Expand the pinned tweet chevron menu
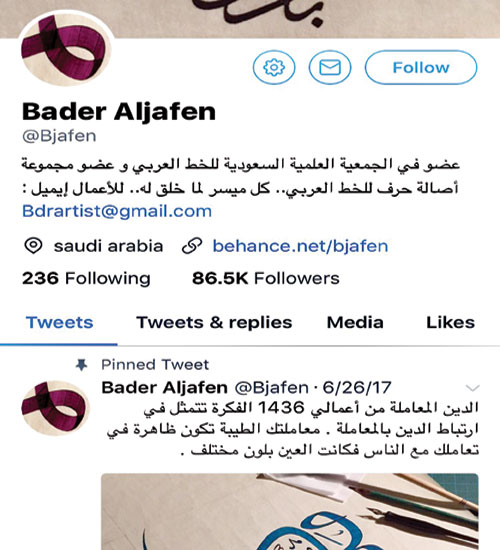500x550 pixels. click(472, 388)
